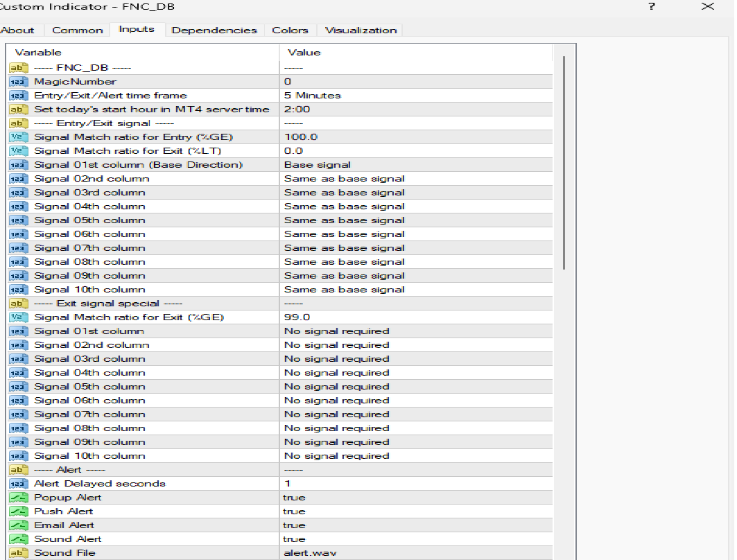Select the 'Sound File' variable label
The width and height of the screenshot is (737, 560).
(x=65, y=553)
